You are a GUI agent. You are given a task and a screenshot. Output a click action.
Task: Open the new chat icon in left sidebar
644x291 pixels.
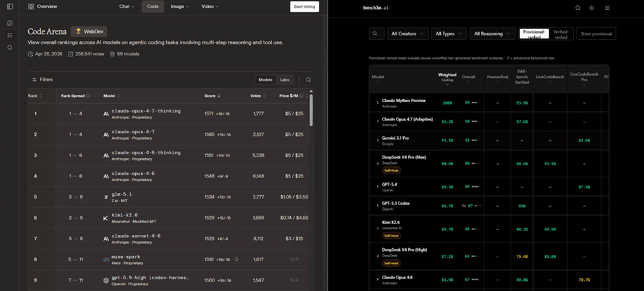coord(10,23)
